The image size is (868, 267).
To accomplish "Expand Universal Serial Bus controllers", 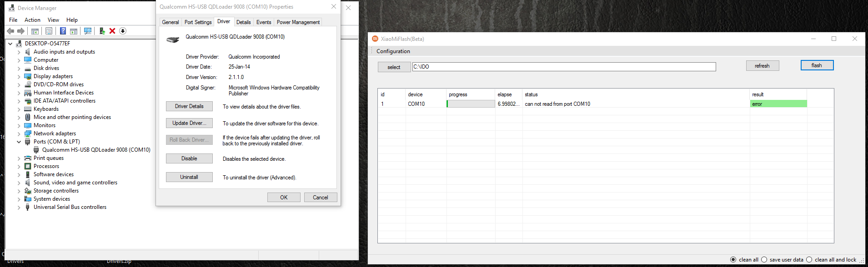I will [19, 208].
